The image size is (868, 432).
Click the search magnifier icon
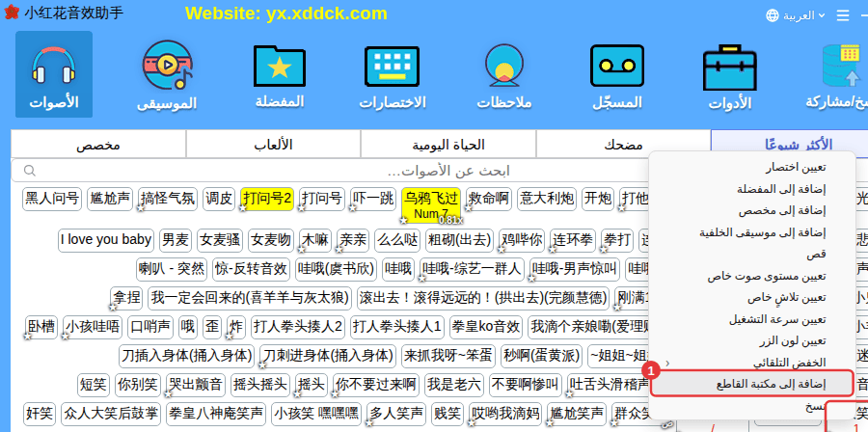tap(30, 171)
